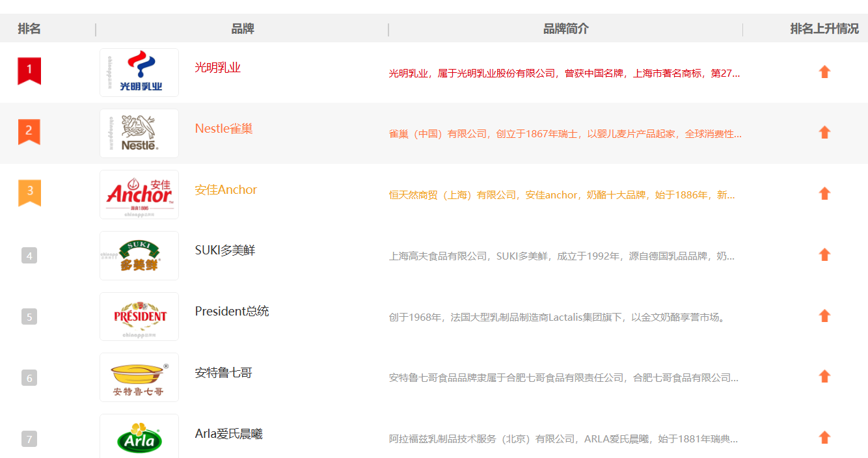This screenshot has height=458, width=868.
Task: Click the up arrow for Arla爱氏晨曦
Action: [x=824, y=437]
